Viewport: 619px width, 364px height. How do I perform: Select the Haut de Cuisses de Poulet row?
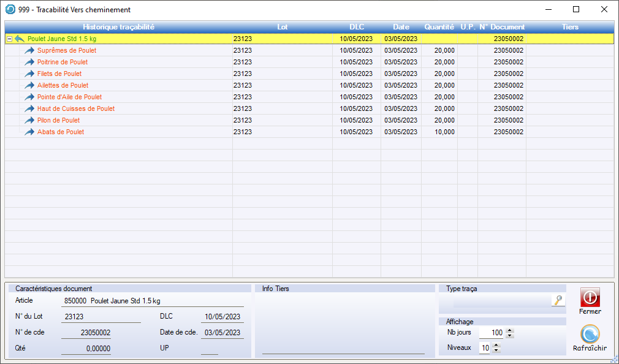[76, 108]
